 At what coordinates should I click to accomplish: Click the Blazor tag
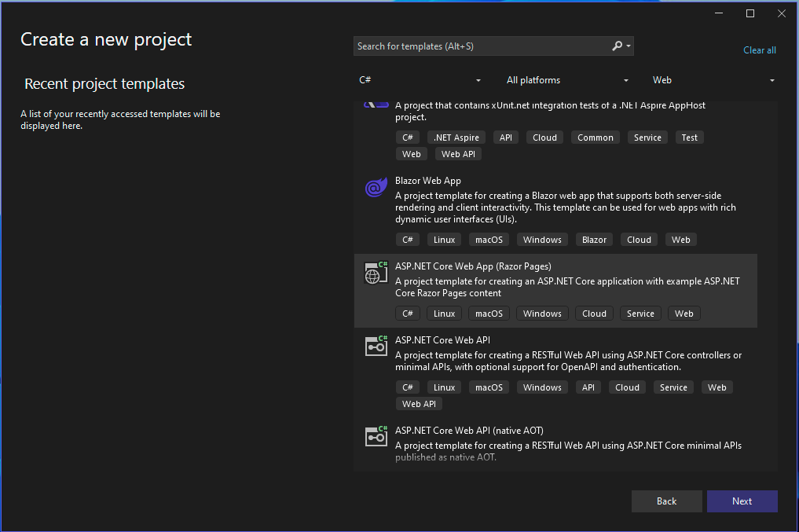594,240
